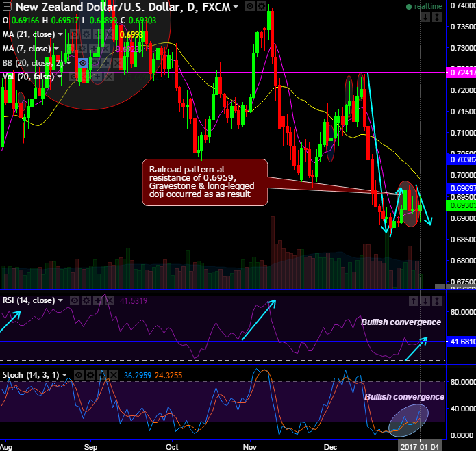Hide the RSI (14, close) indicator via eye
Screen dimensions: 476x451
(75, 301)
